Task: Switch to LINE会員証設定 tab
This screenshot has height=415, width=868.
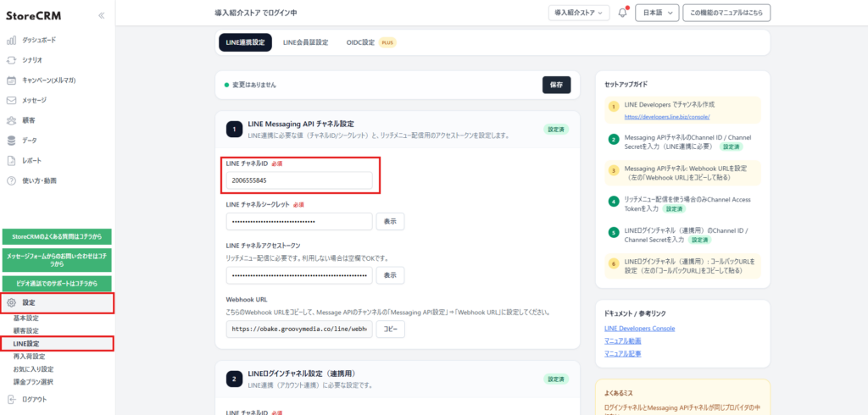Action: [305, 41]
